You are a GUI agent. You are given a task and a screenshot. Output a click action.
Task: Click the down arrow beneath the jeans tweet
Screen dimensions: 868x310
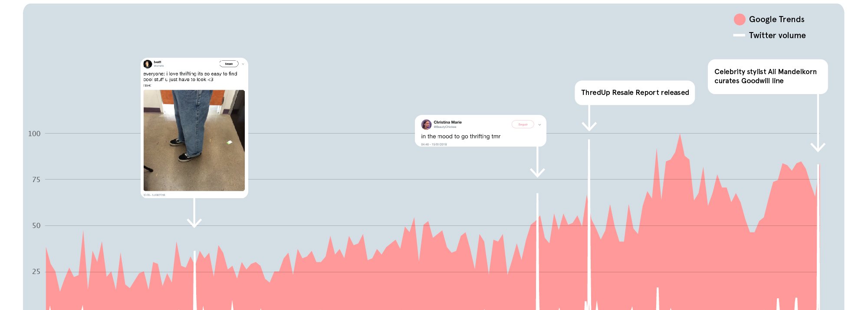click(194, 222)
